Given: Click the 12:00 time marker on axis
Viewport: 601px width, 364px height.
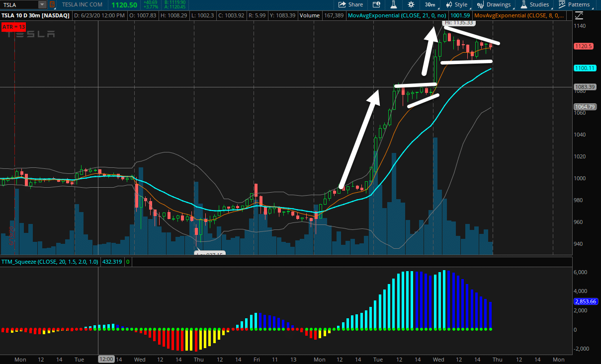Looking at the screenshot, I should pyautogui.click(x=106, y=359).
